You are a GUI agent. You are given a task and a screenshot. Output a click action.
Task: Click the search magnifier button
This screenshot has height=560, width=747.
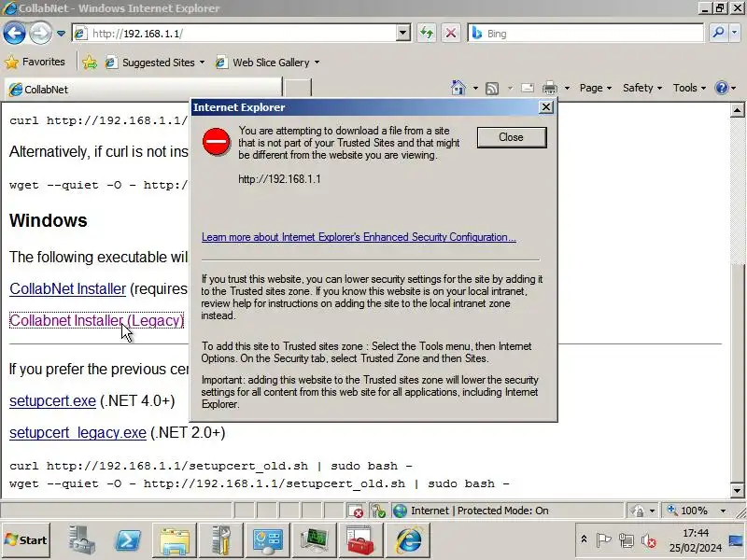click(718, 33)
